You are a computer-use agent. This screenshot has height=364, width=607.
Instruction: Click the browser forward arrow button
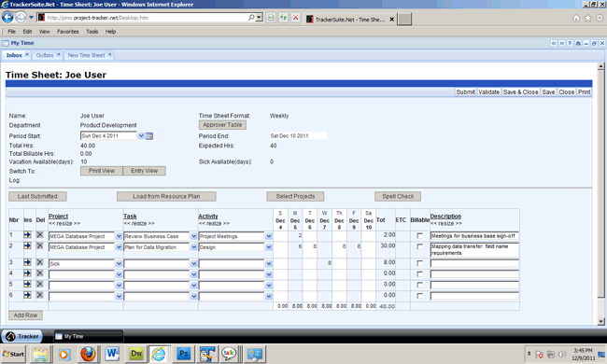point(21,18)
